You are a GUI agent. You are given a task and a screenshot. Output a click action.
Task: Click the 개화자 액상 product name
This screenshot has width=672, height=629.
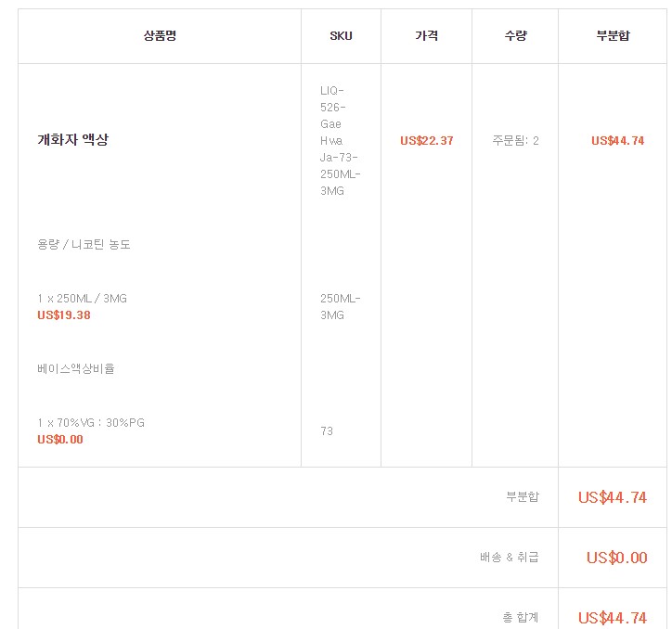pos(72,140)
